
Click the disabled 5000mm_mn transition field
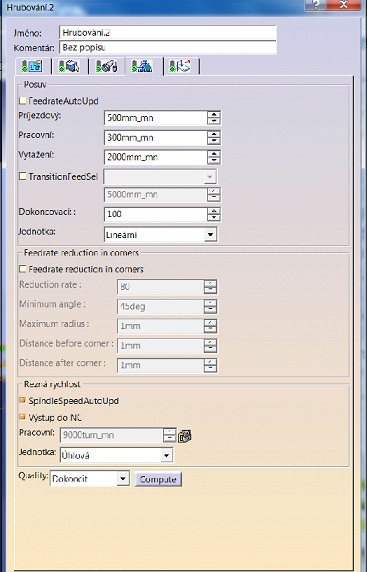pyautogui.click(x=156, y=195)
